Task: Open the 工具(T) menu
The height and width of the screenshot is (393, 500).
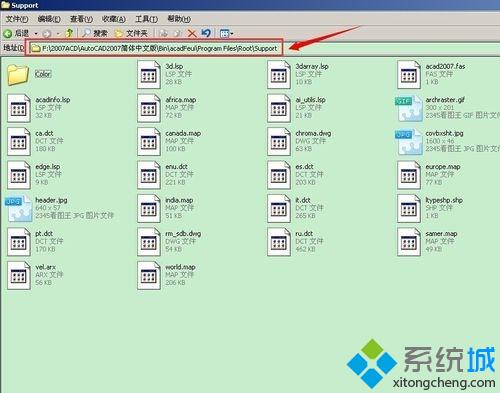Action: 146,19
